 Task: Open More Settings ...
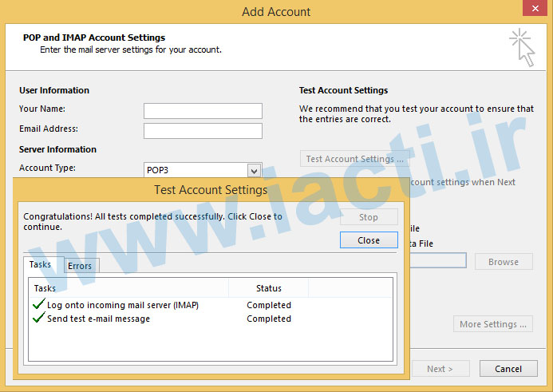pyautogui.click(x=493, y=324)
